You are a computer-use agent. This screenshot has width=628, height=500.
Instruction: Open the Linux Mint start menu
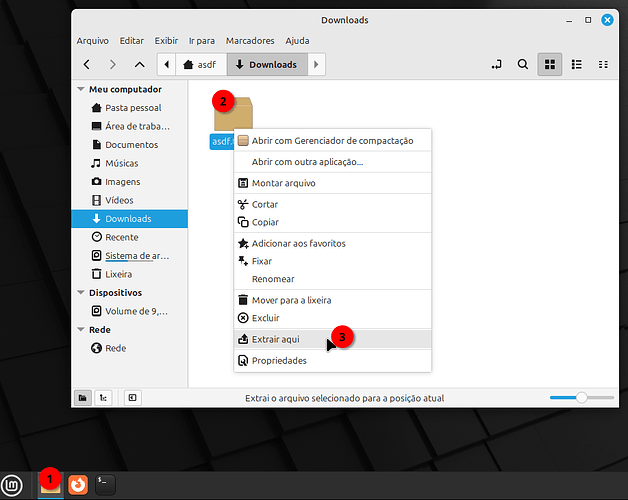pyautogui.click(x=12, y=485)
